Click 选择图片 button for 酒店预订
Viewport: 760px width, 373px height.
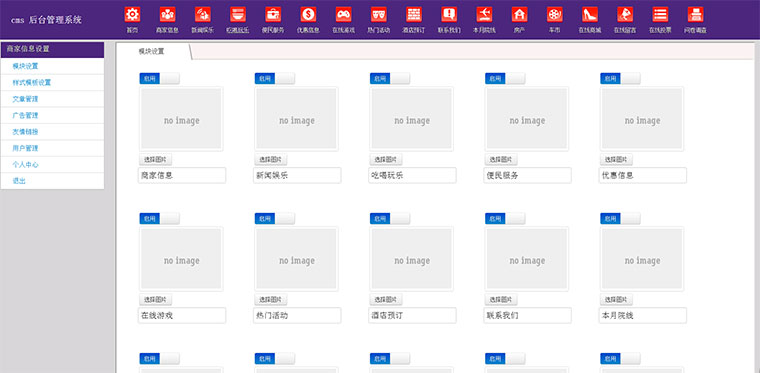click(x=386, y=299)
